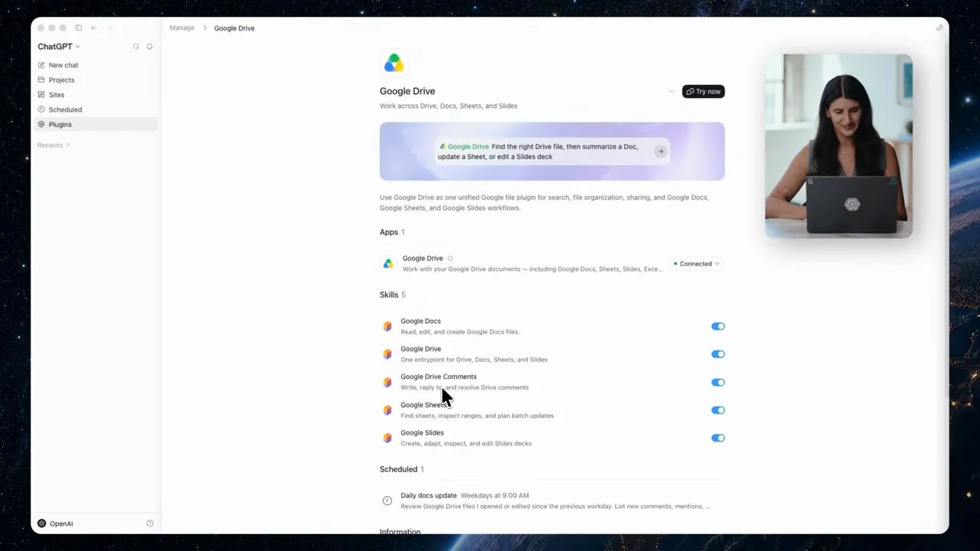This screenshot has width=980, height=551.
Task: Turn off the Google Drive skill toggle
Action: (718, 354)
